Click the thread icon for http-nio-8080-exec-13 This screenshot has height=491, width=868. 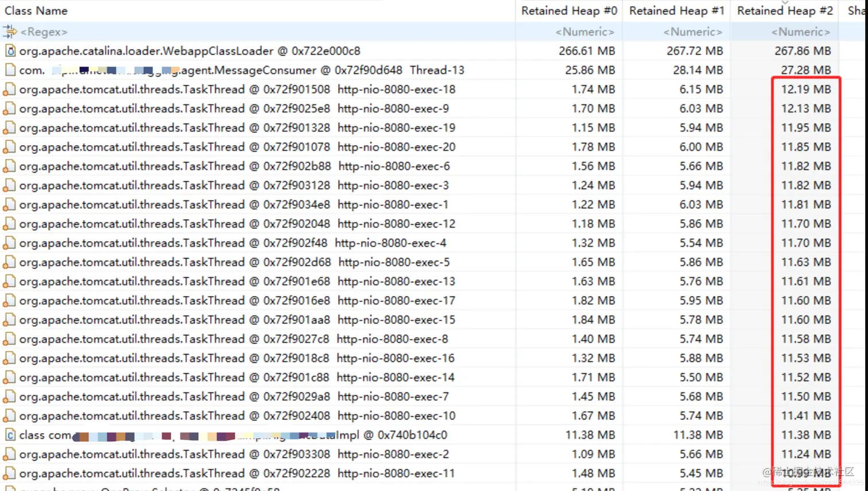click(9, 282)
